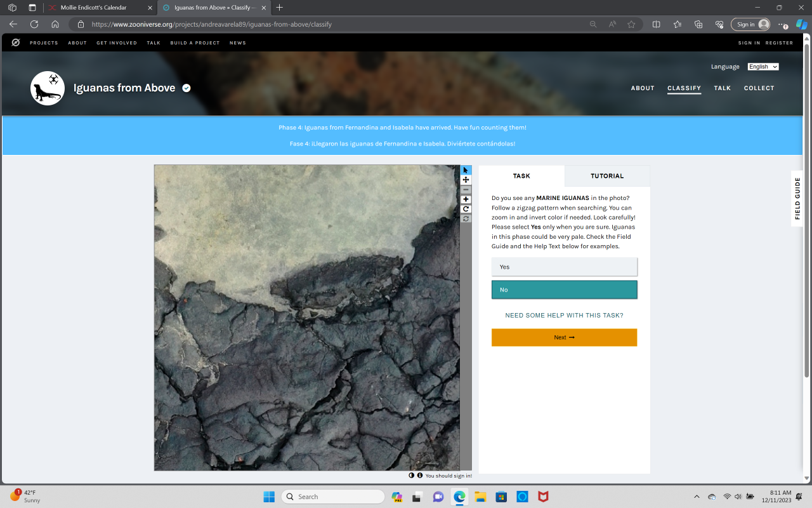Click the Iguanas from Above project avatar
Image resolution: width=812 pixels, height=508 pixels.
[x=48, y=88]
